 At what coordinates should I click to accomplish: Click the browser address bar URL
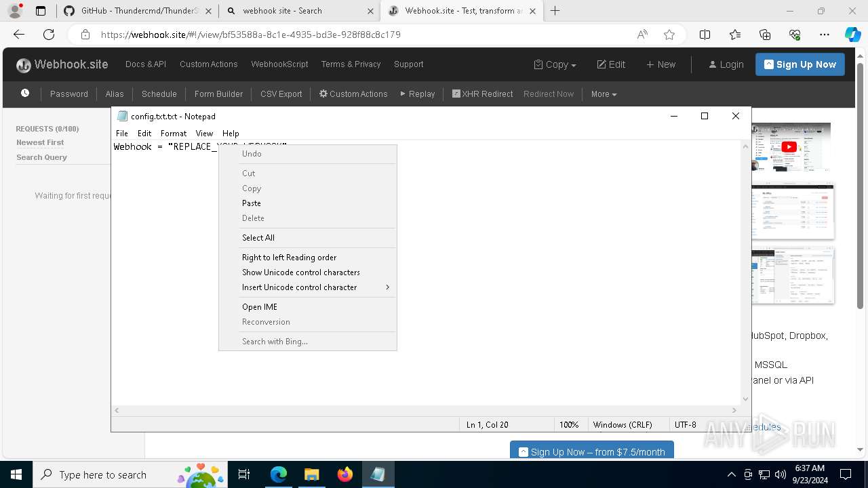tap(251, 35)
